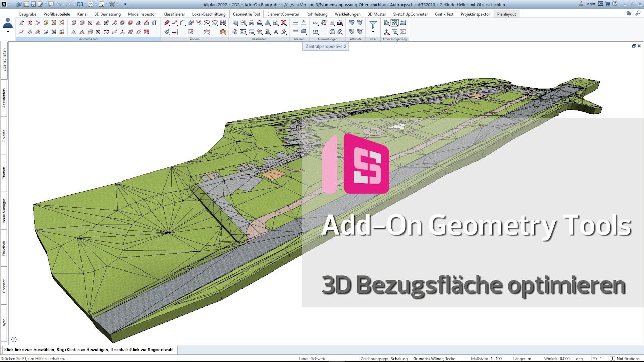The height and width of the screenshot is (362, 644).
Task: Restore the viewport window with the overlap icon
Action: tap(634, 46)
